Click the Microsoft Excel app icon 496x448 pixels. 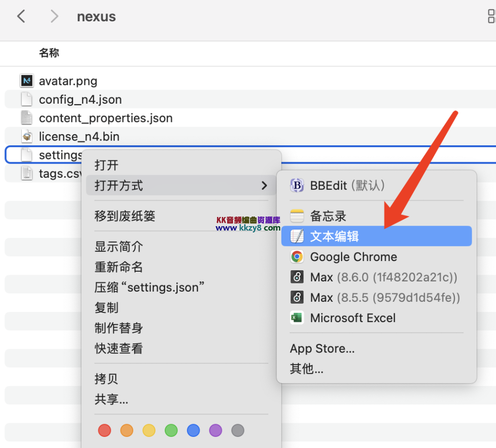[296, 318]
